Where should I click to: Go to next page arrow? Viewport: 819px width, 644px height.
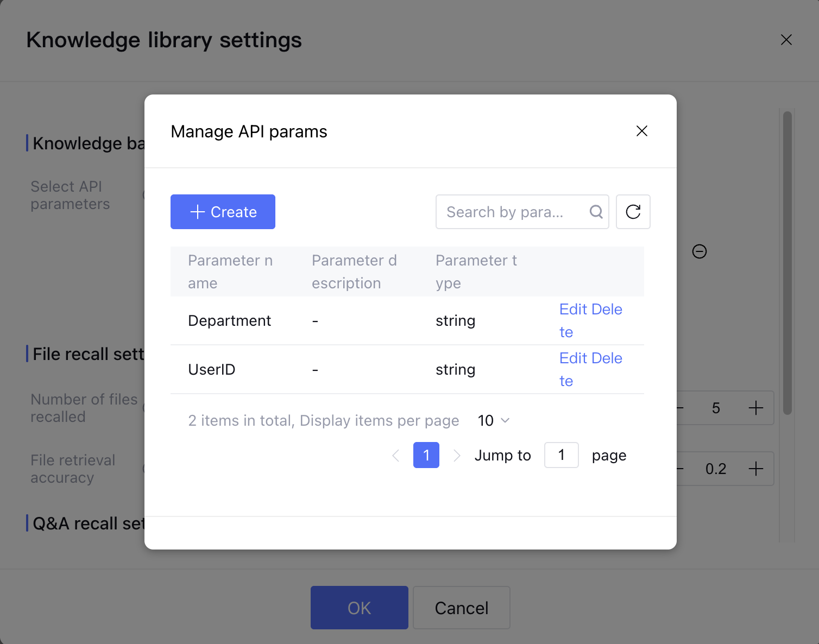pyautogui.click(x=457, y=456)
